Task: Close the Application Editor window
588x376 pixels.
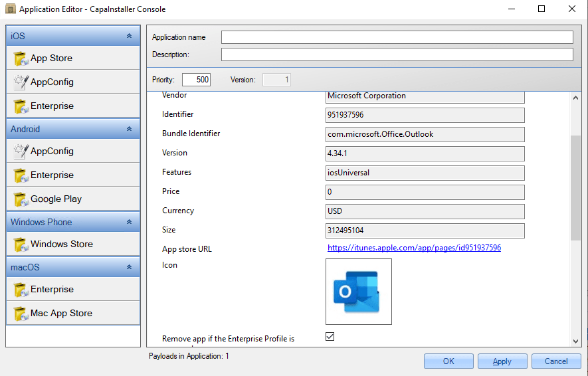Action: 572,9
